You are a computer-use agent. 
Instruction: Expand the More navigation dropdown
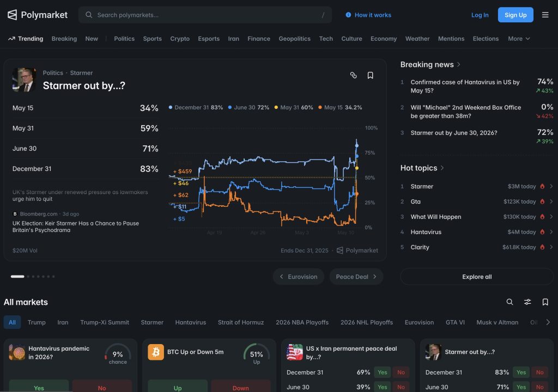519,39
